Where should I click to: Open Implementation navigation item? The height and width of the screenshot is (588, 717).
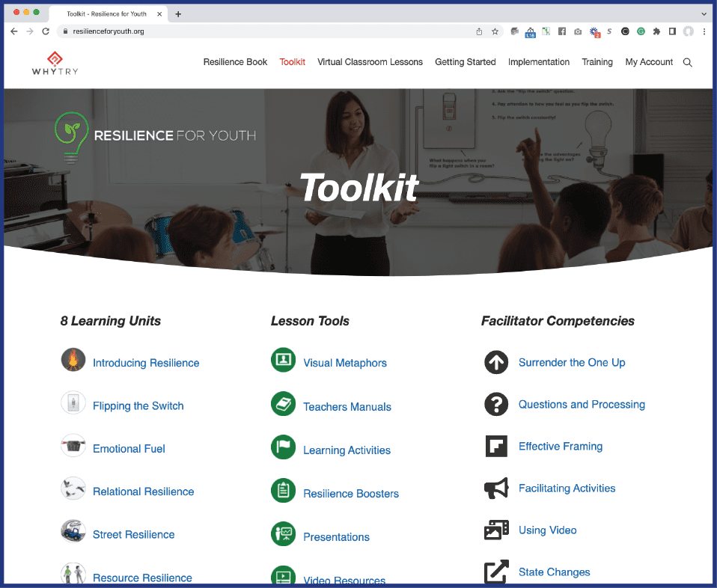[539, 62]
